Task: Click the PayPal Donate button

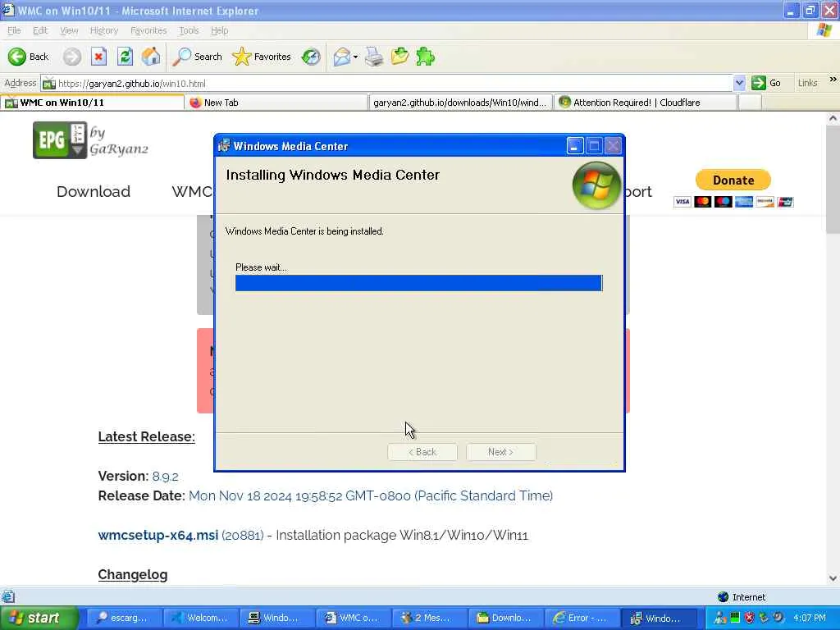Action: [733, 180]
